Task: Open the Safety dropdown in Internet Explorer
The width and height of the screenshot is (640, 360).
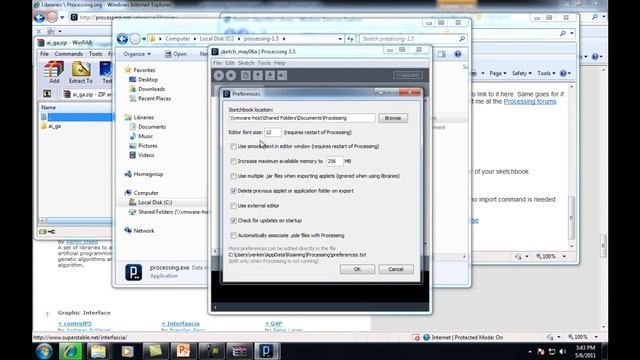Action: pos(522,73)
